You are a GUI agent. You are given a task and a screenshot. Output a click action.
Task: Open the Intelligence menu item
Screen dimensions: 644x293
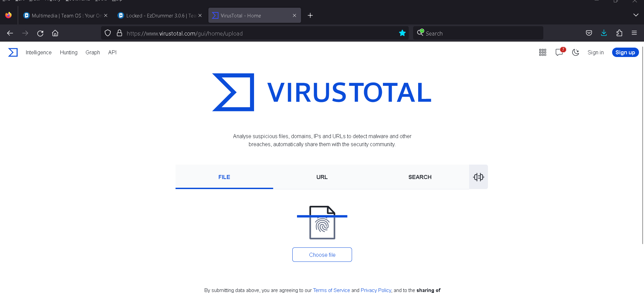point(39,52)
